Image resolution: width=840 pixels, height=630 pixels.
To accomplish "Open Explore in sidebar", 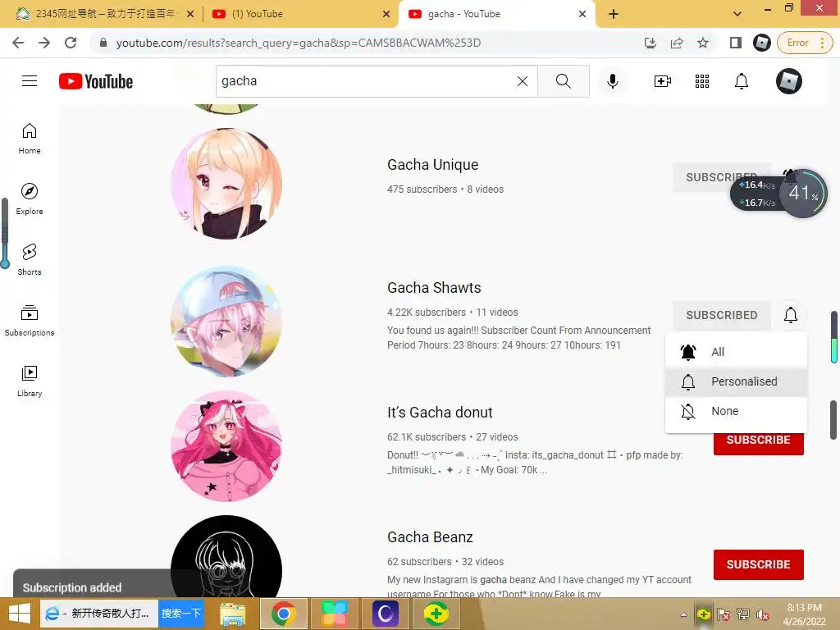I will pos(30,199).
